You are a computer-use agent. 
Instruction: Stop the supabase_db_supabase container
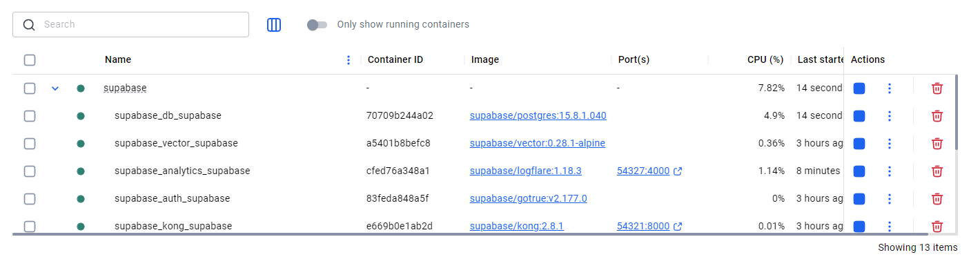coord(859,116)
